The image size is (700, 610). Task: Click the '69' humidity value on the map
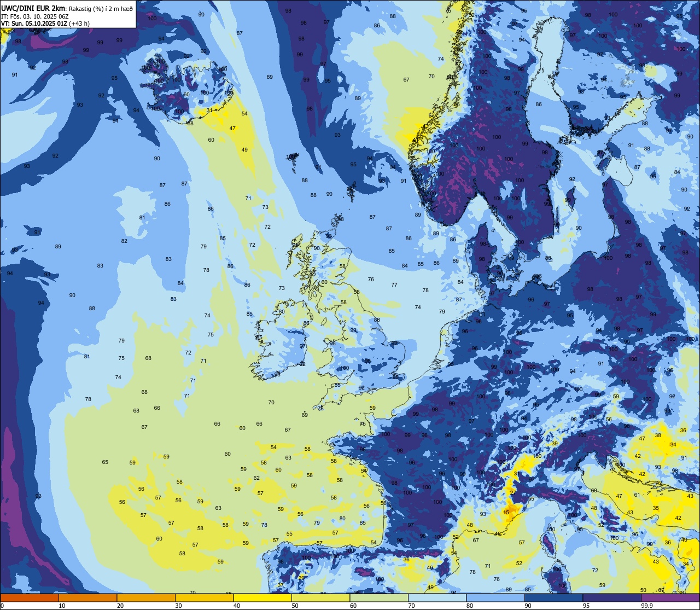tap(305, 415)
